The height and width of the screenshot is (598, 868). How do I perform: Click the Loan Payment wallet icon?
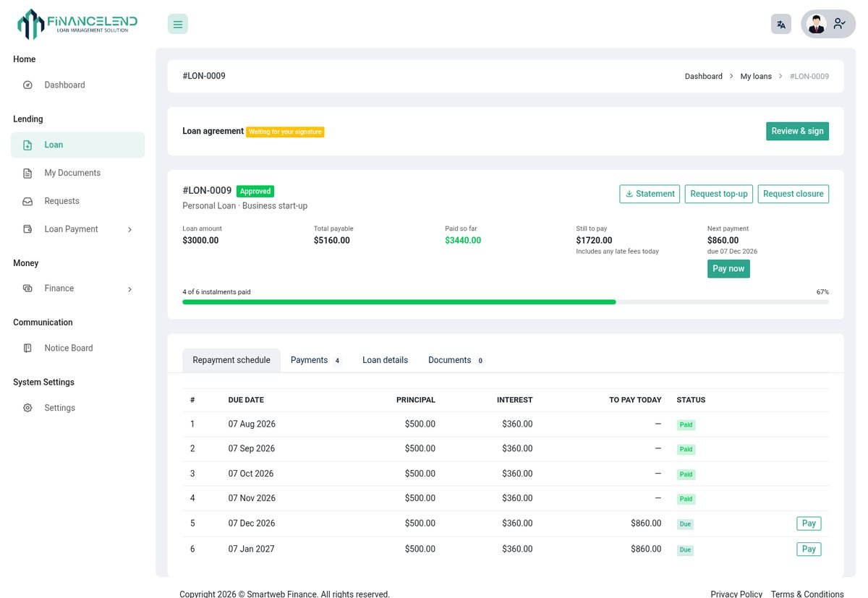click(x=27, y=229)
